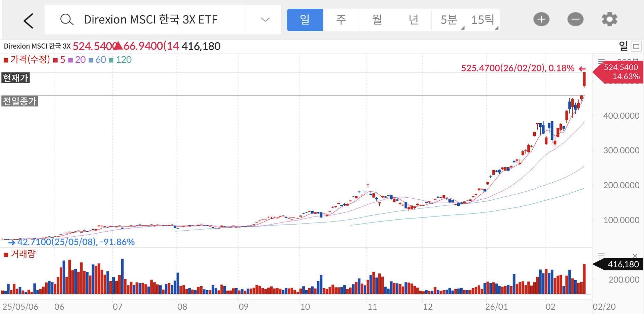Zoom out with the minus button
The width and height of the screenshot is (644, 314).
[x=575, y=19]
